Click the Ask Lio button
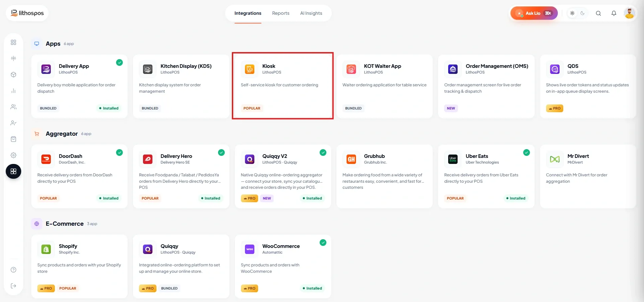Screen dimensions: 644x302 [x=534, y=13]
